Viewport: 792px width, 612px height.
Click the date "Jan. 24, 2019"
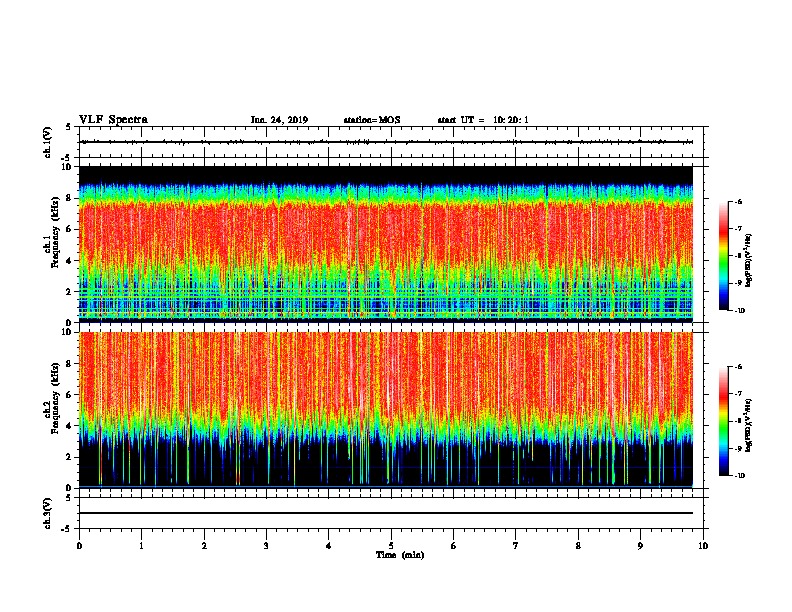pyautogui.click(x=279, y=120)
